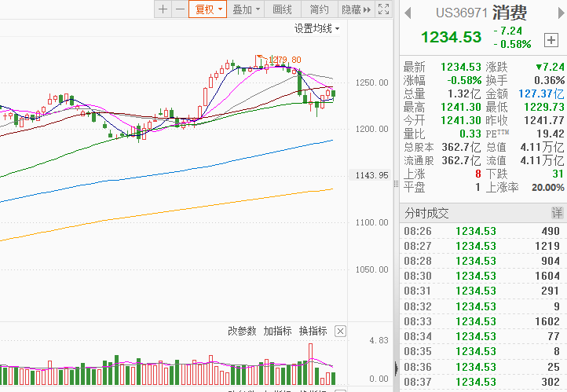Switch to 简约 simple view
Screen dimensions: 567x392
click(x=319, y=9)
